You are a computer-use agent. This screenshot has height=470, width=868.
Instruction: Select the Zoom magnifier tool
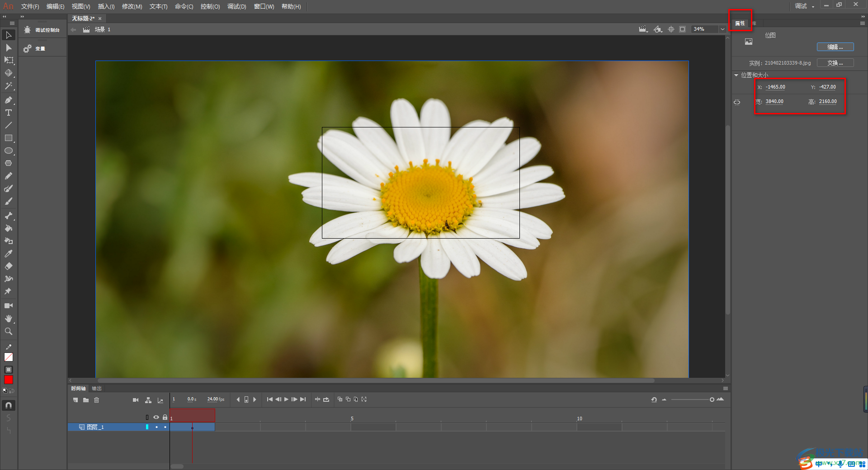coord(9,331)
